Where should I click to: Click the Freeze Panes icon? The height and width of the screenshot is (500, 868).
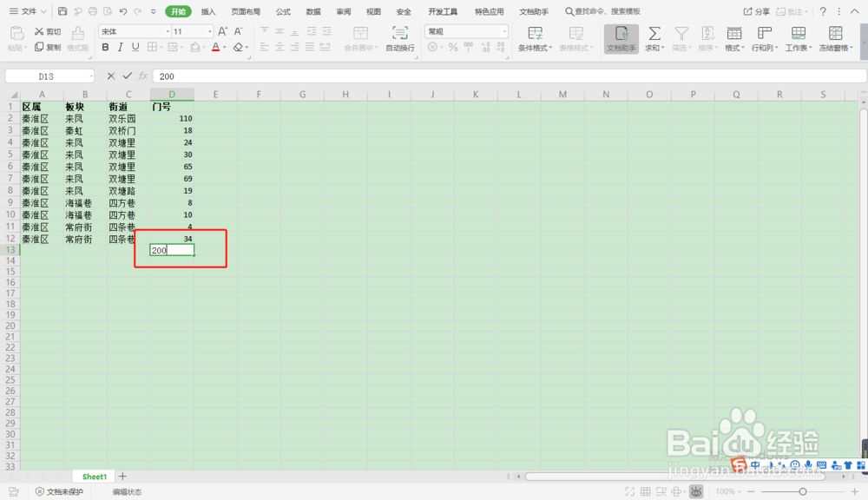(x=835, y=39)
